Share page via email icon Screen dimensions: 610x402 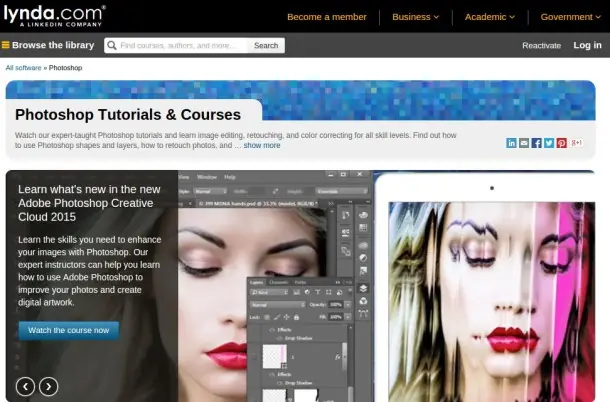click(x=524, y=143)
